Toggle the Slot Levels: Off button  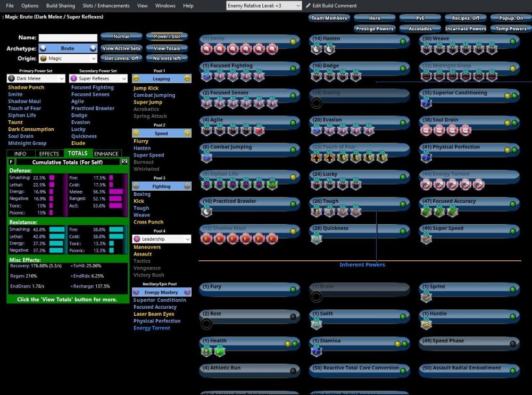pyautogui.click(x=121, y=58)
